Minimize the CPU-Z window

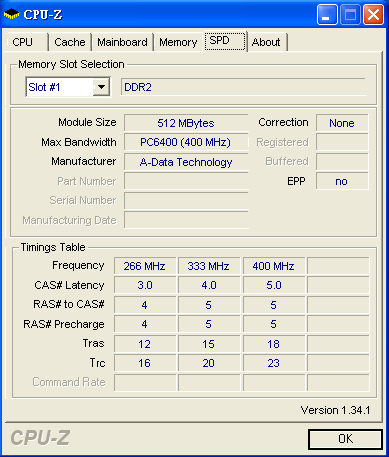[327, 15]
